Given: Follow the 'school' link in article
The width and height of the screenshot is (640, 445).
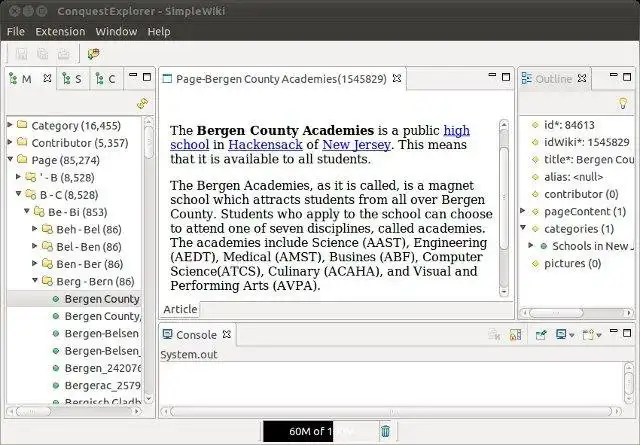Looking at the screenshot, I should 189,145.
